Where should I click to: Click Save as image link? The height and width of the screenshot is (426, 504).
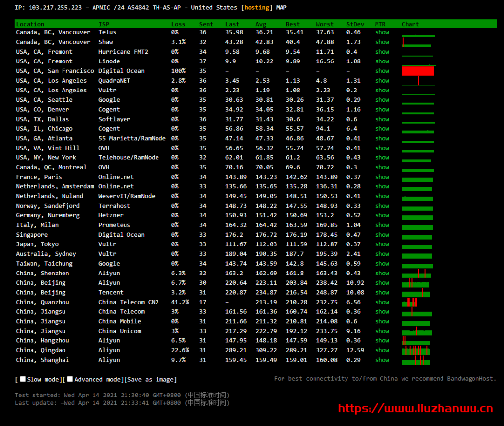(152, 379)
